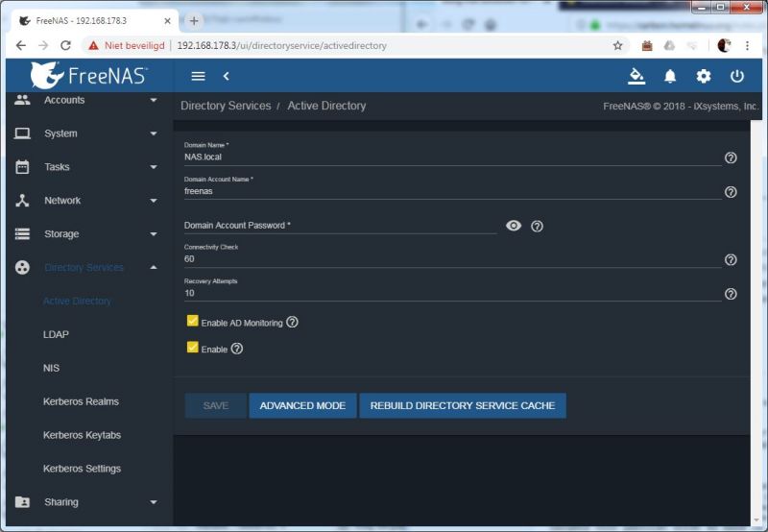Expand the Storage menu arrow
The image size is (768, 532).
pyautogui.click(x=154, y=234)
